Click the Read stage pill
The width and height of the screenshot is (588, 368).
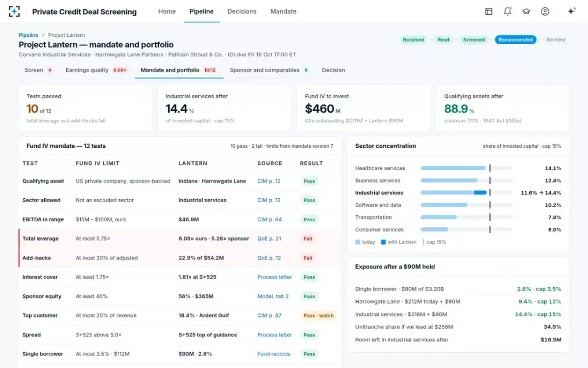tap(443, 40)
